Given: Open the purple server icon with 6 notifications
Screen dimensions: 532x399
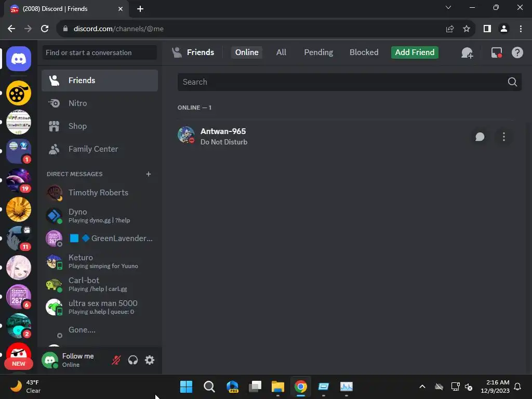Looking at the screenshot, I should click(19, 297).
